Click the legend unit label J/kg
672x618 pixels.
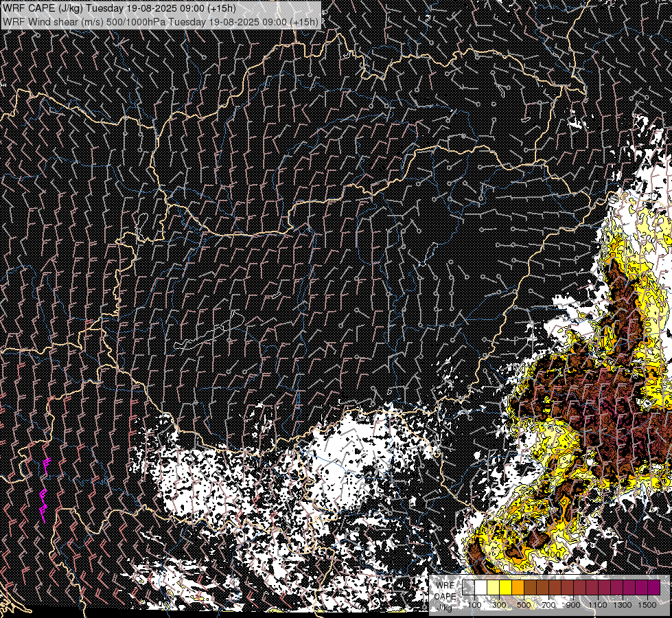[x=444, y=608]
